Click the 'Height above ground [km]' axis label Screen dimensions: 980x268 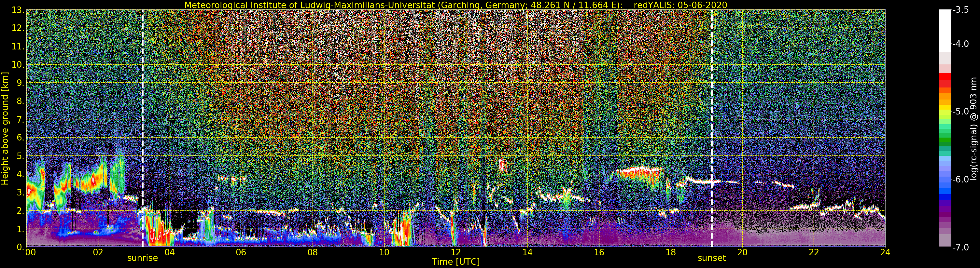coord(5,128)
